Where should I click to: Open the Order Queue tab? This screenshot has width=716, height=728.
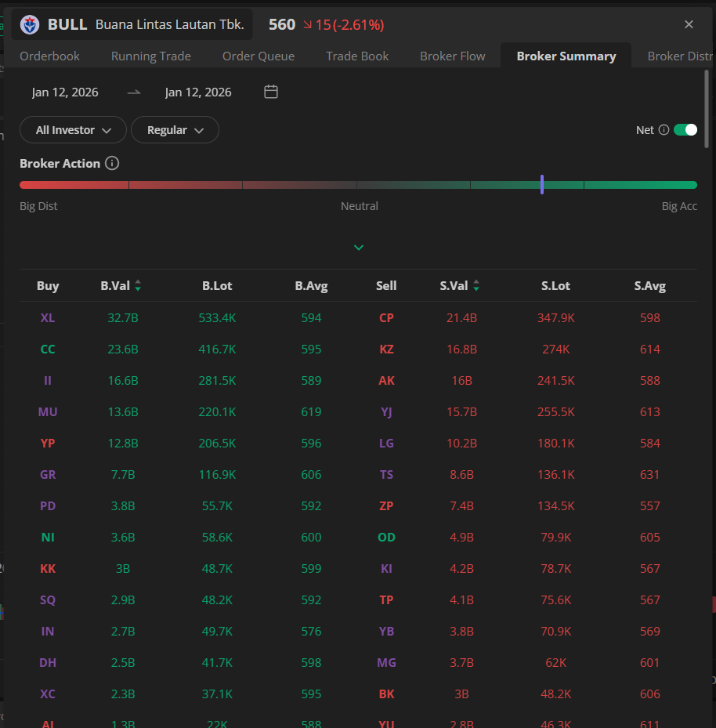coord(259,56)
